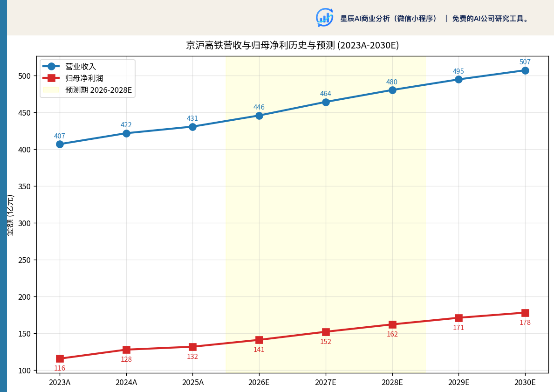The height and width of the screenshot is (392, 554).
Task: Click the y-axis tick label 100
Action: click(x=24, y=371)
